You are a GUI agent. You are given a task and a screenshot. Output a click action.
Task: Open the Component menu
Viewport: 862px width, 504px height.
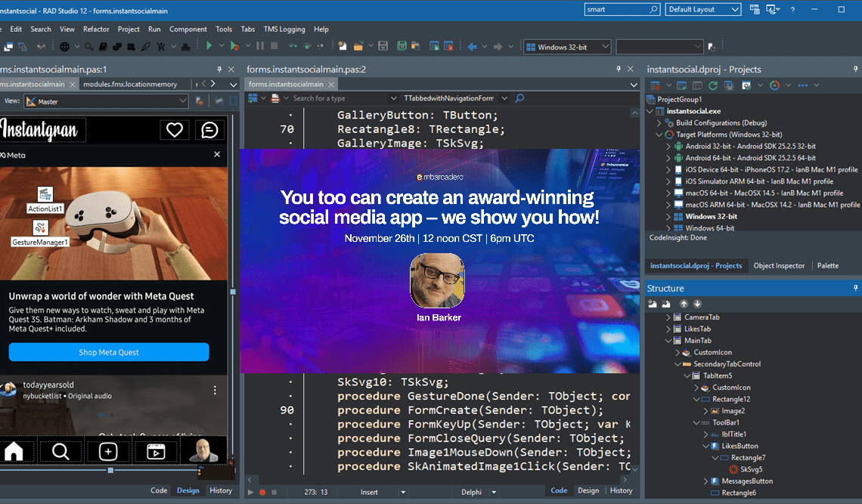coord(188,29)
